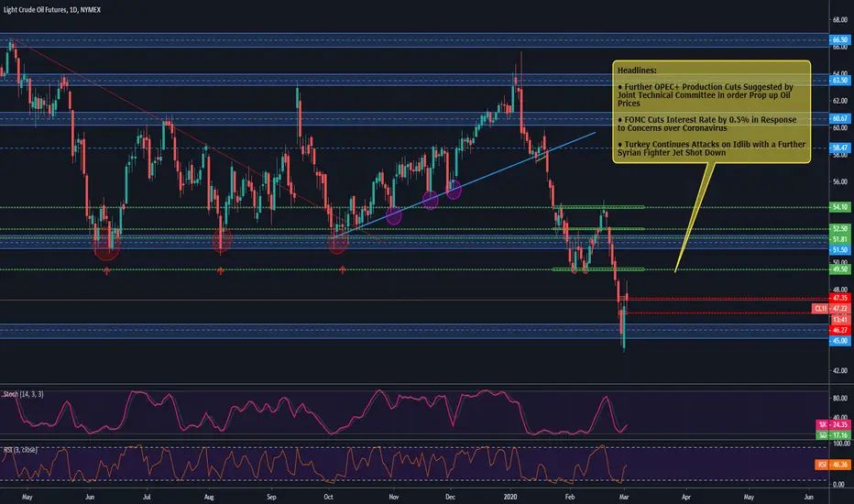Image resolution: width=854 pixels, height=504 pixels.
Task: Click the Nov label on the time axis
Action: pyautogui.click(x=393, y=497)
